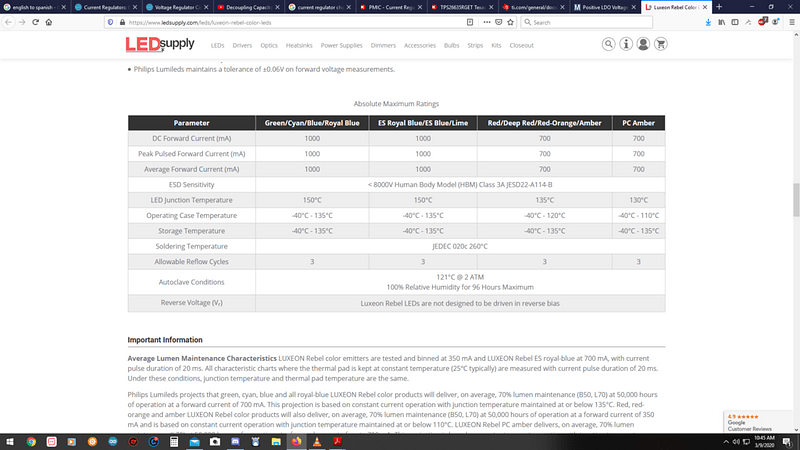
Task: Open the site search magnifier icon
Action: point(608,44)
